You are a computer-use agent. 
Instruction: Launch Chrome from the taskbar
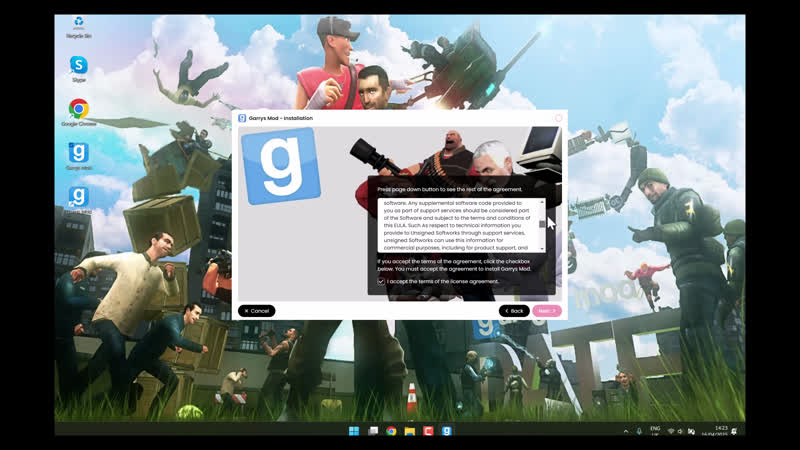[x=391, y=431]
